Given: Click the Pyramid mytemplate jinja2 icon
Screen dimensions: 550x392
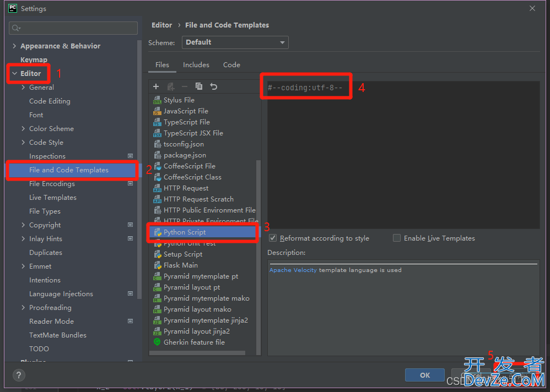Looking at the screenshot, I should click(157, 320).
